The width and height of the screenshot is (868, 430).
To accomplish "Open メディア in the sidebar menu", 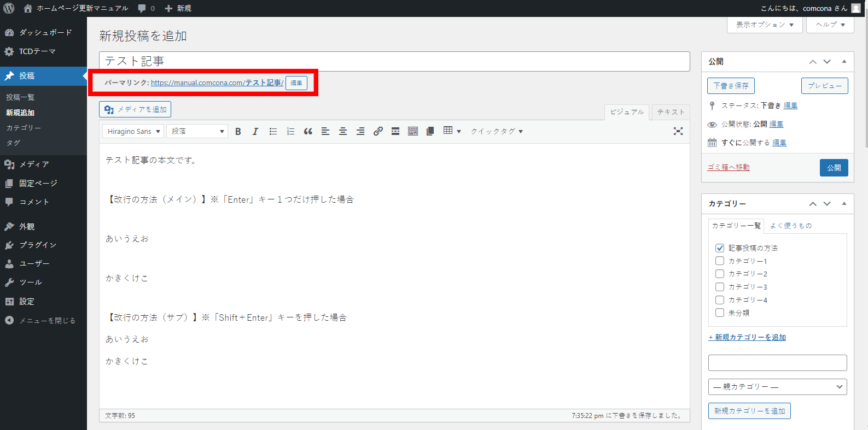I will coord(34,164).
